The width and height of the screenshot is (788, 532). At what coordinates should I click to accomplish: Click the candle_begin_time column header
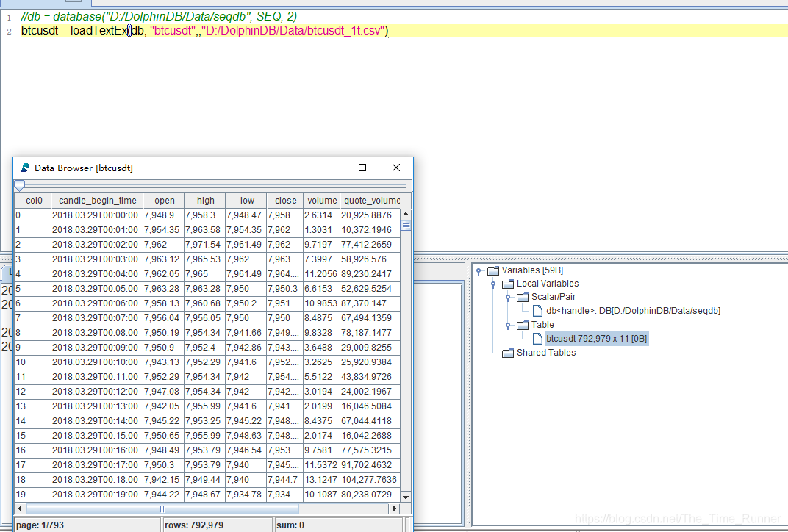(98, 201)
